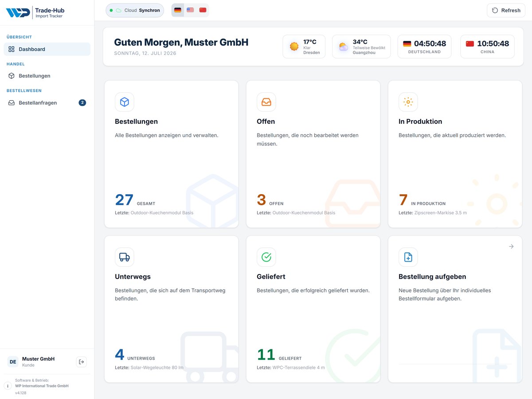This screenshot has width=532, height=399.
Task: Open the Offen card title
Action: (266, 121)
